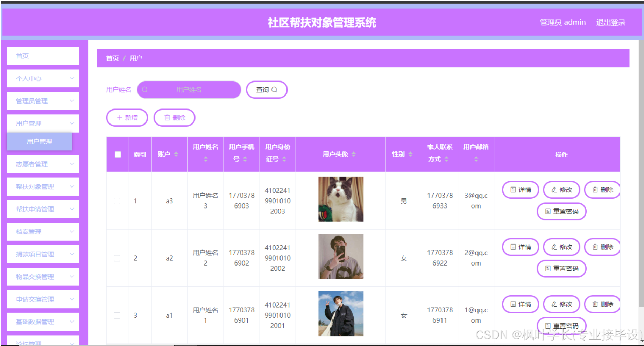Click the email cell 3@qq.com
Viewport: 644px width, 346px height.
click(x=476, y=201)
